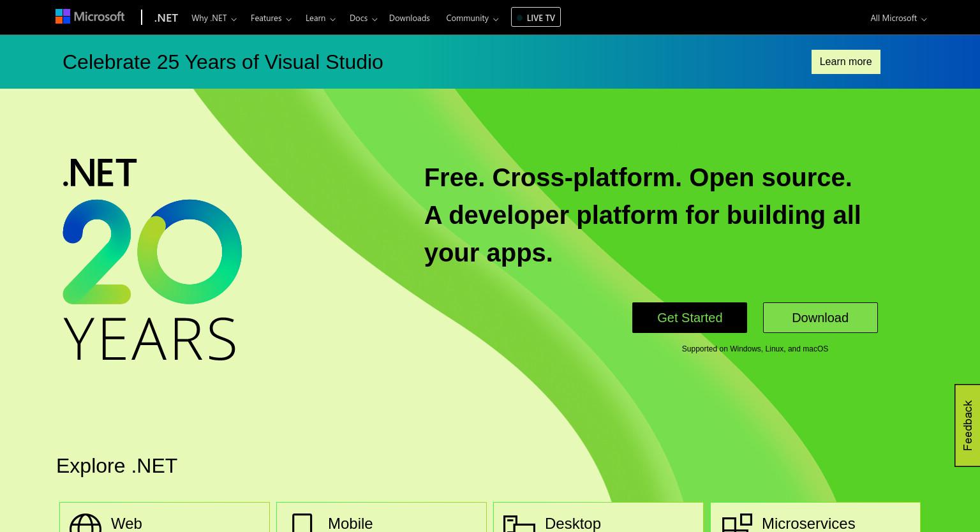Click the .NET 20 Years logo
The width and height of the screenshot is (980, 532).
pos(152,259)
